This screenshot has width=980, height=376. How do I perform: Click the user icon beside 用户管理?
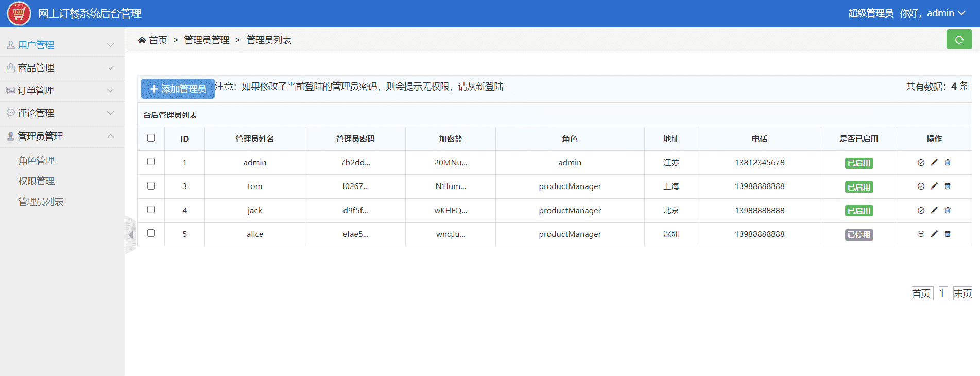point(10,45)
